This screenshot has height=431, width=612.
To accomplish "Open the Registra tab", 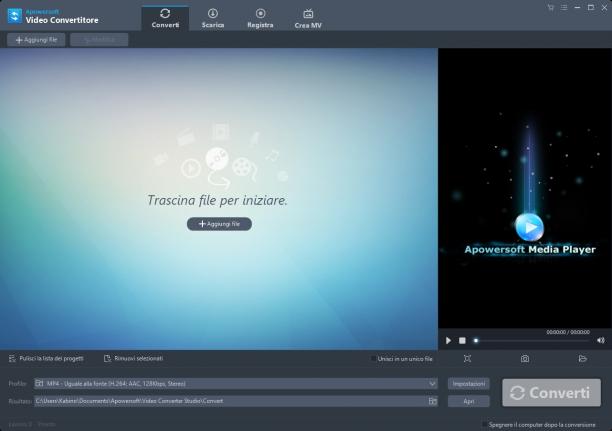I will (260, 18).
